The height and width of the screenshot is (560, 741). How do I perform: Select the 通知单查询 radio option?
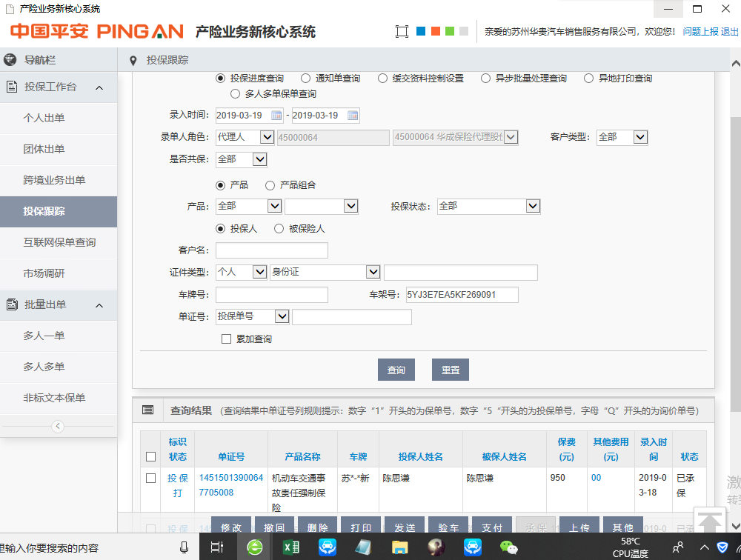(x=305, y=79)
